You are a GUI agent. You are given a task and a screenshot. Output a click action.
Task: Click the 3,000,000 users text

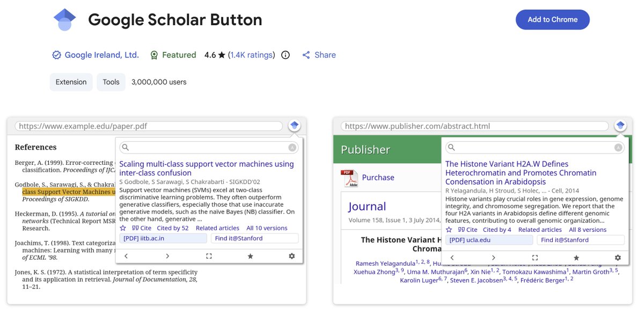(x=159, y=82)
